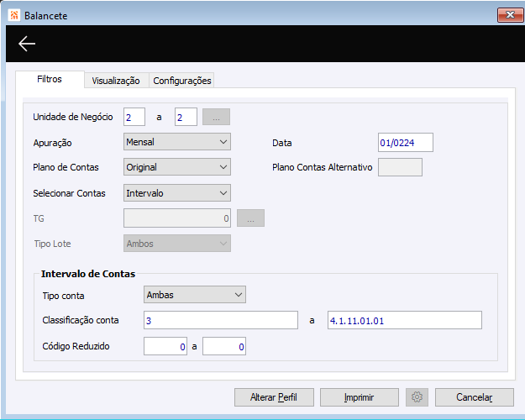Click the Cancelar button
The height and width of the screenshot is (420, 525).
[475, 397]
